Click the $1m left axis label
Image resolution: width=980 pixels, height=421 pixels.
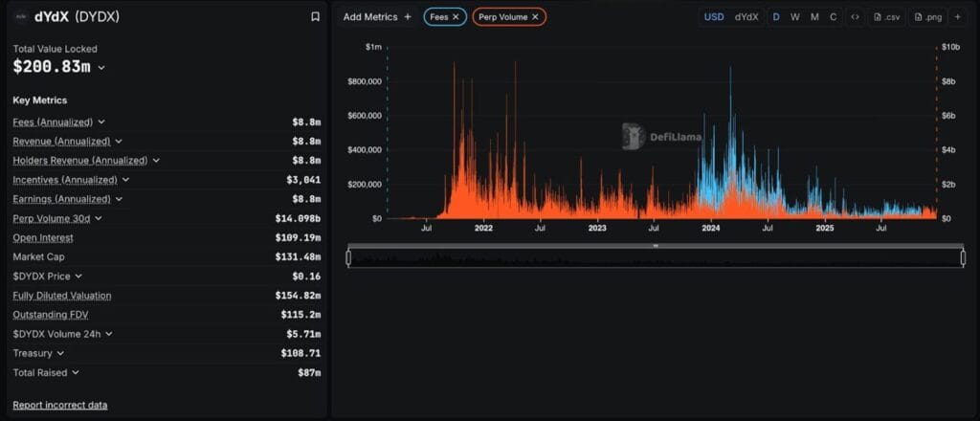(374, 48)
